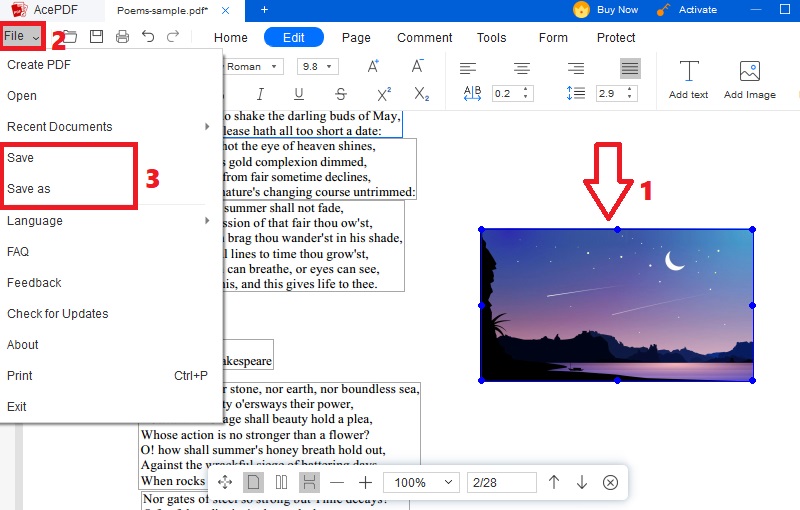The image size is (800, 510).
Task: Expand the Language submenu
Action: coord(112,221)
